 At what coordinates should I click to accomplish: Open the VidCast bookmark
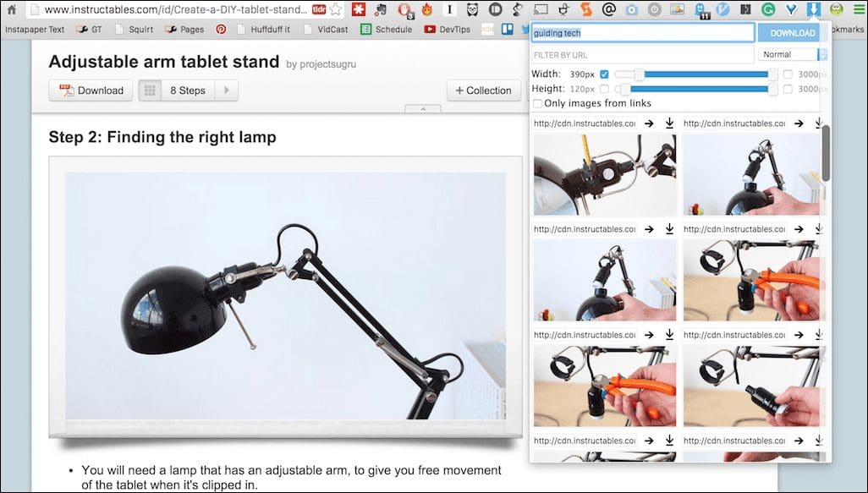pyautogui.click(x=326, y=30)
